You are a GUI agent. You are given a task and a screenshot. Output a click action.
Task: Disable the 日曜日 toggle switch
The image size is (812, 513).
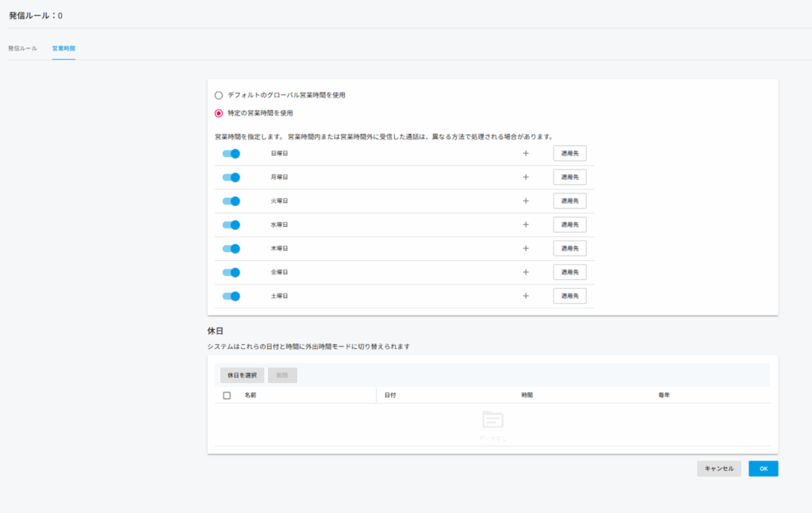click(x=231, y=154)
